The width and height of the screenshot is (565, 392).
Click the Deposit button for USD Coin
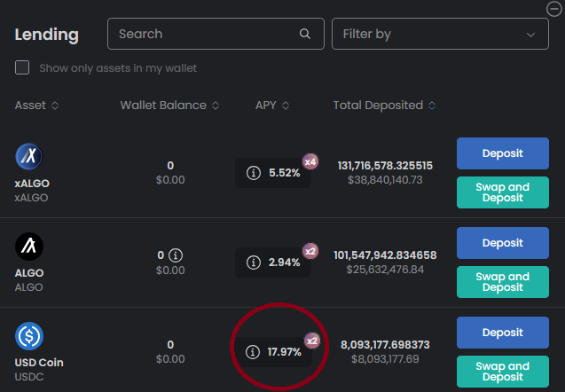click(x=503, y=333)
